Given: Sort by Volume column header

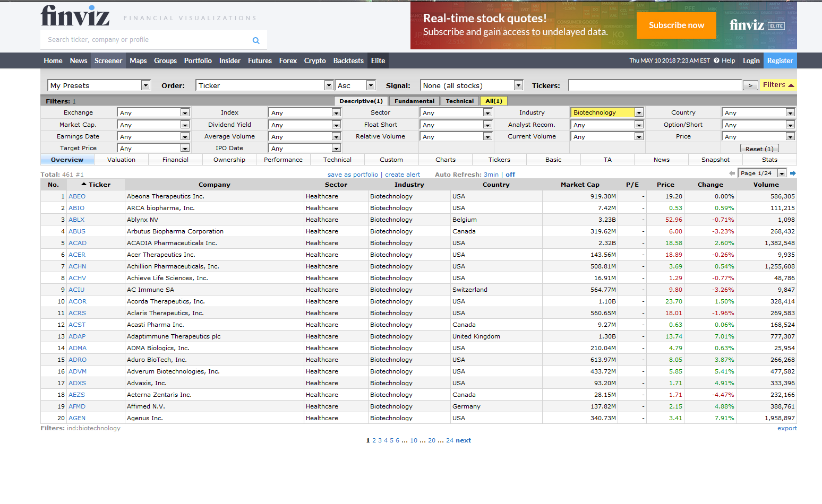Looking at the screenshot, I should [x=766, y=185].
